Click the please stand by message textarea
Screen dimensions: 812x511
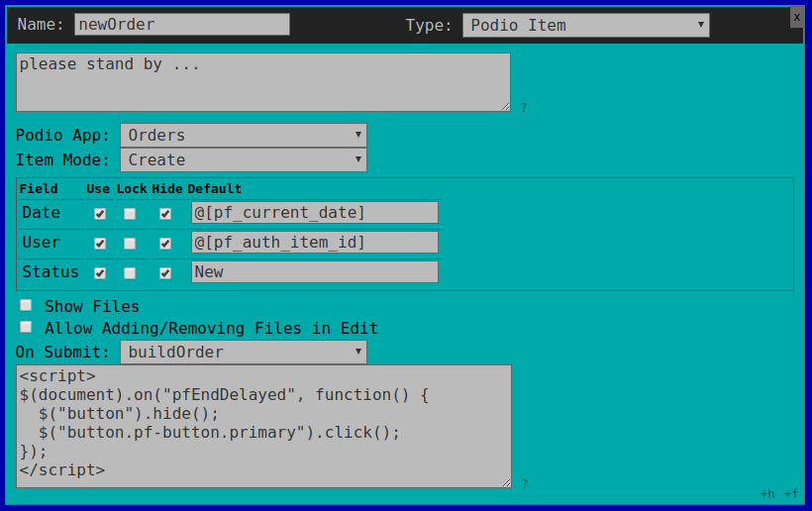(263, 82)
